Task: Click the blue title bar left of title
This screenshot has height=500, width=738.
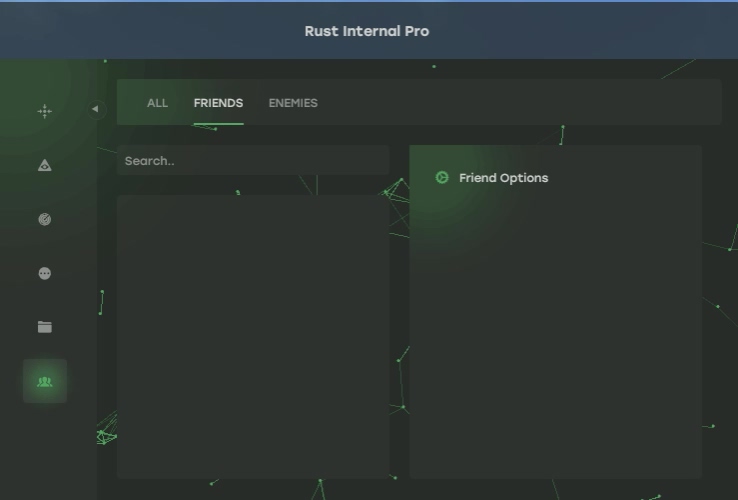Action: point(150,31)
